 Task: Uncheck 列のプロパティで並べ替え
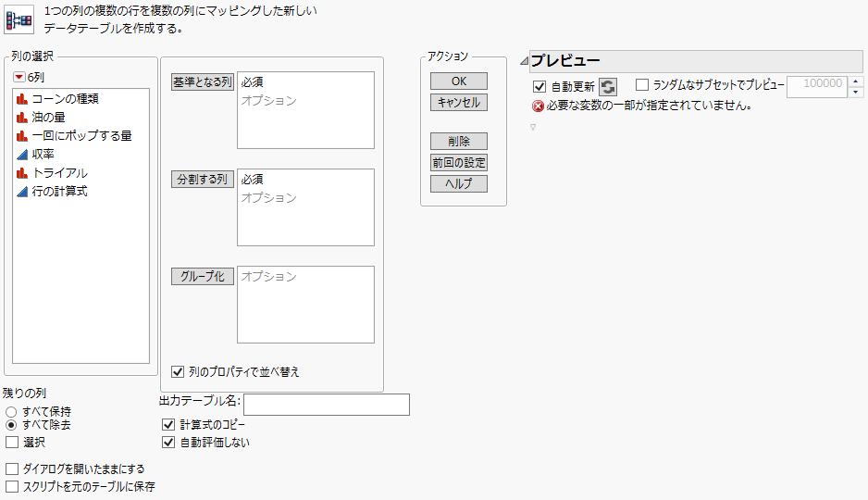[x=177, y=371]
